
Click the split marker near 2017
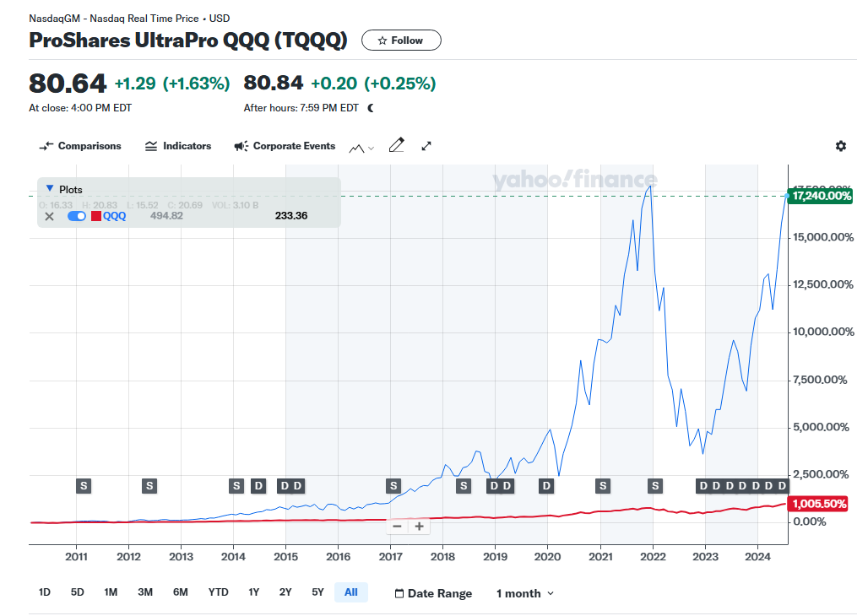click(393, 486)
